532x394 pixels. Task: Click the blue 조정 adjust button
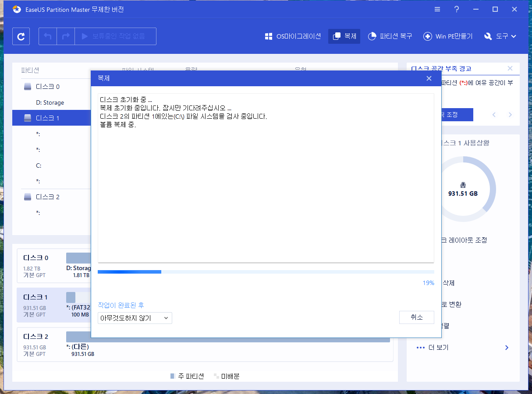(x=457, y=115)
